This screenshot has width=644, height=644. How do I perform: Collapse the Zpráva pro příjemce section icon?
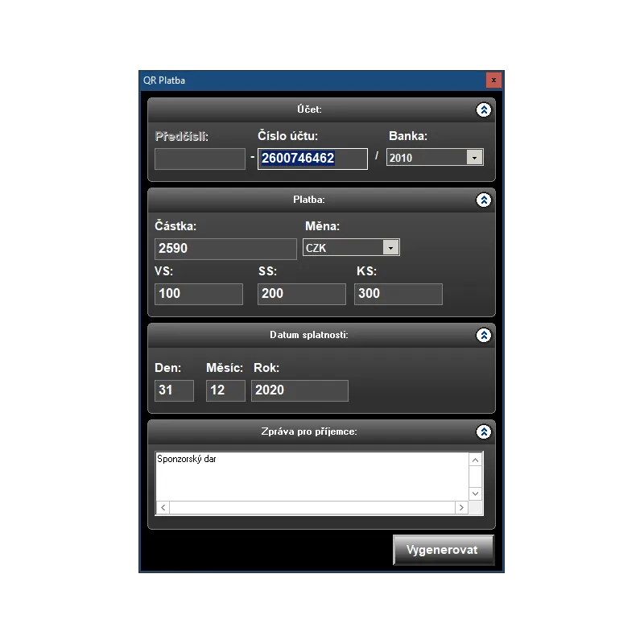click(x=484, y=431)
